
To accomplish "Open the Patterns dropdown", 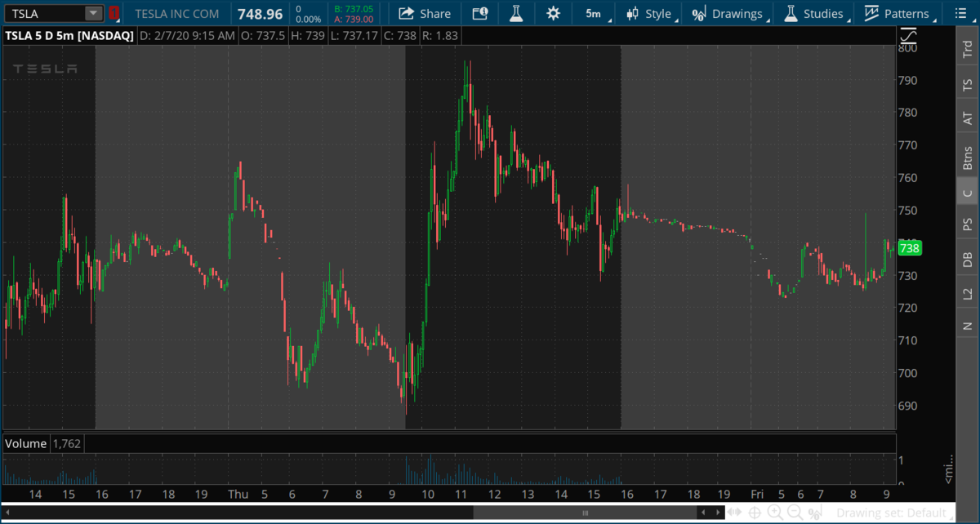I will coord(898,13).
